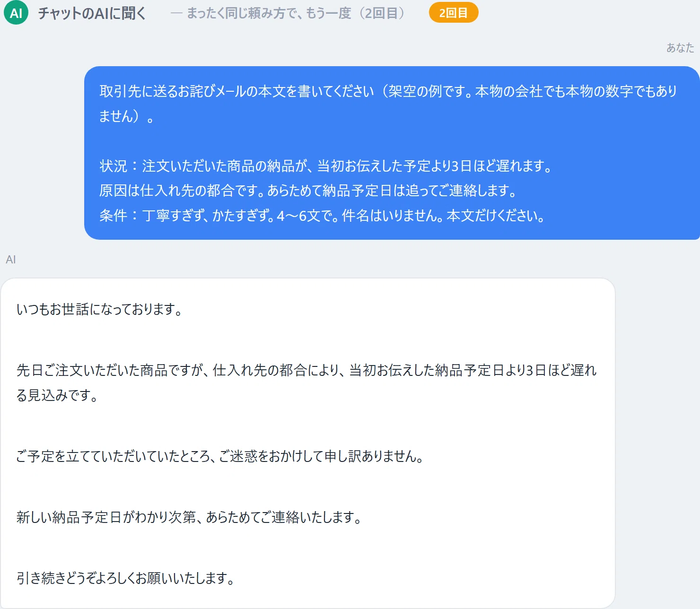Click the AI sender label above reply
Screen dimensions: 700x609
pyautogui.click(x=10, y=259)
